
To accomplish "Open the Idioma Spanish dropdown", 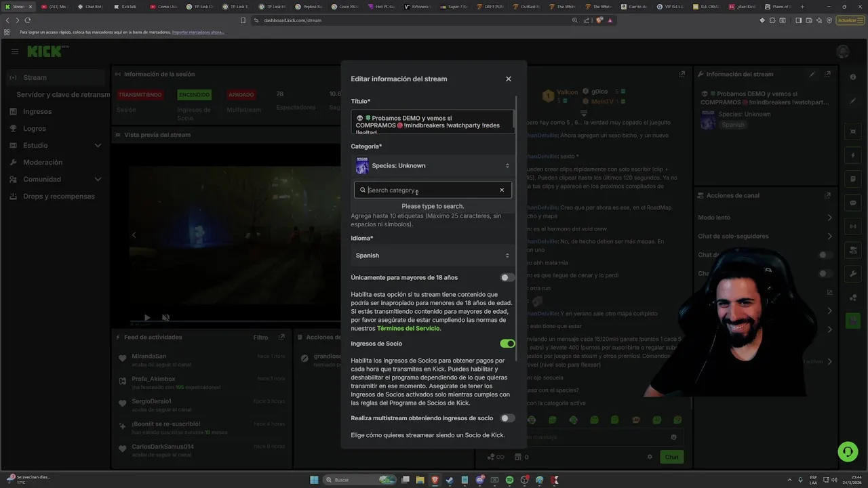I will pos(433,256).
